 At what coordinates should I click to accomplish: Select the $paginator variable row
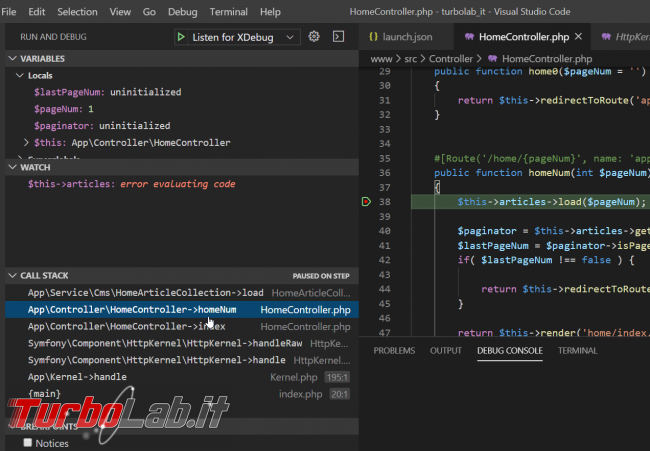(182, 126)
